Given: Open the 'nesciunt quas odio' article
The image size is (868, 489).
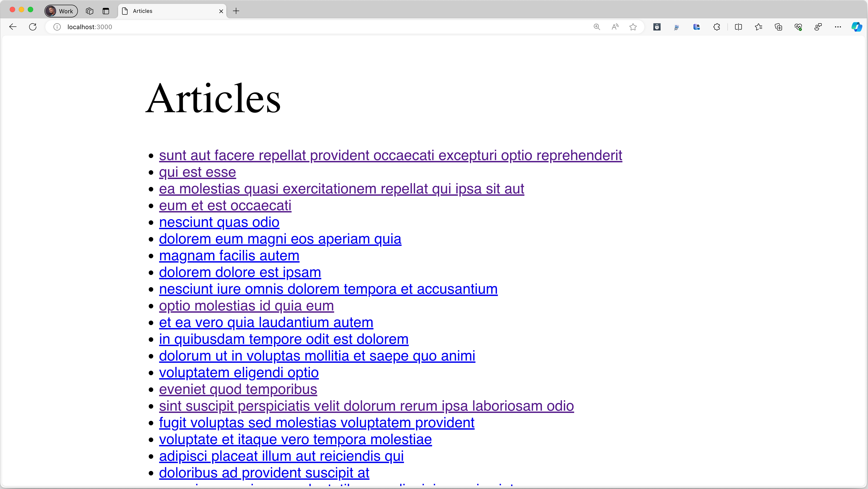Looking at the screenshot, I should [219, 222].
